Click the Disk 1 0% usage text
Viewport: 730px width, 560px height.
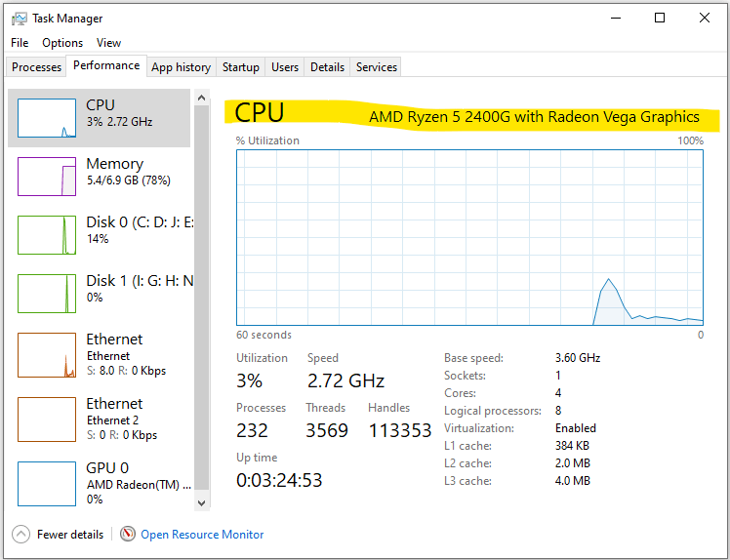tap(95, 298)
